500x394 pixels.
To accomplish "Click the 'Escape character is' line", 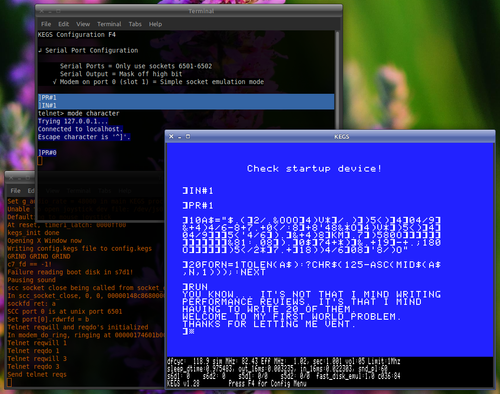I will tap(84, 137).
